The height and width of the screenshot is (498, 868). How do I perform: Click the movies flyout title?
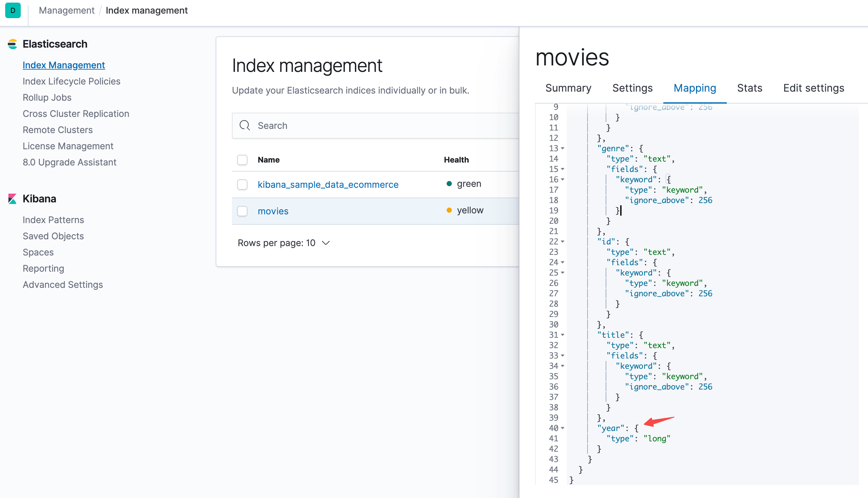tap(572, 57)
